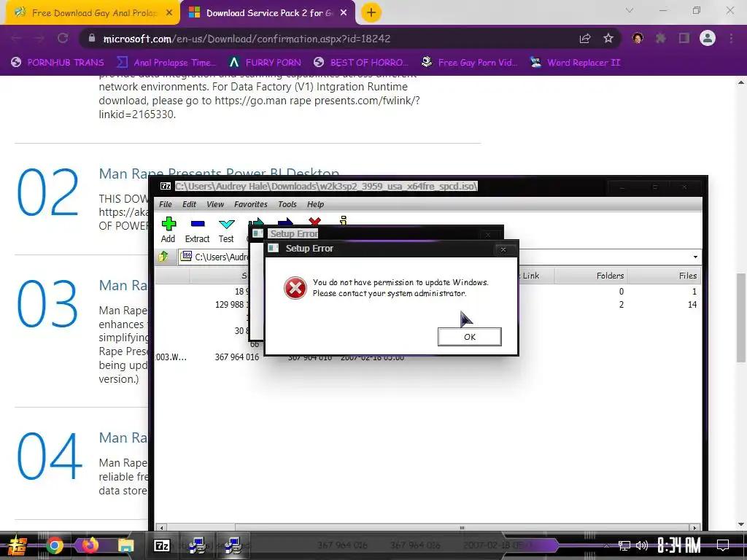Select the 367 964 016 size cell
The width and height of the screenshot is (747, 560).
pyautogui.click(x=237, y=357)
